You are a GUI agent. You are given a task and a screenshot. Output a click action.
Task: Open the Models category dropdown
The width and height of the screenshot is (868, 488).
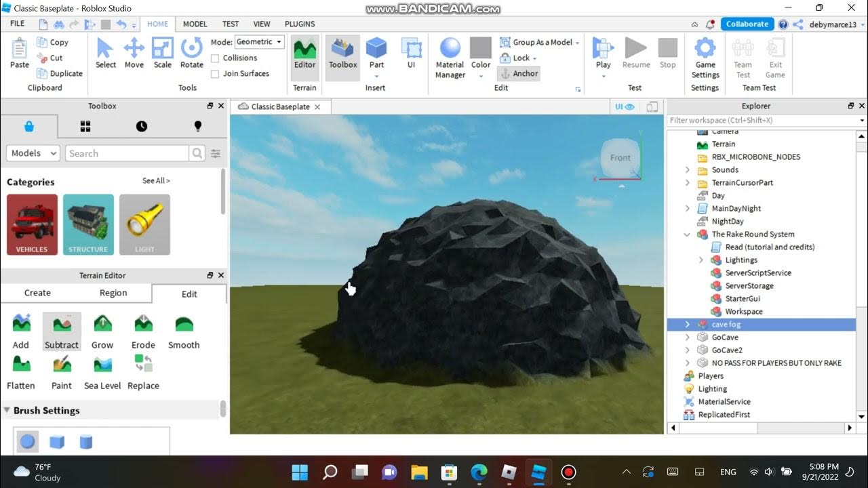(x=33, y=153)
